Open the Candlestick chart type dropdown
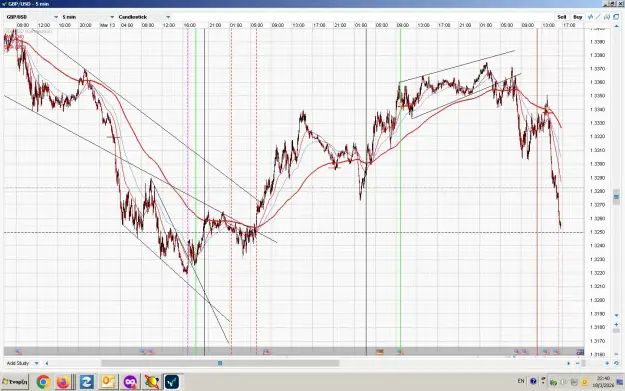This screenshot has width=625, height=391. (x=144, y=17)
